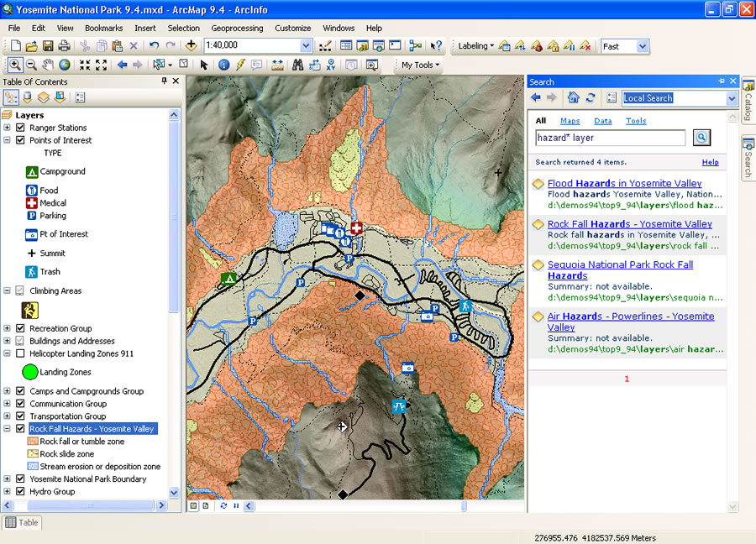
Task: Go to Search home icon
Action: click(573, 98)
